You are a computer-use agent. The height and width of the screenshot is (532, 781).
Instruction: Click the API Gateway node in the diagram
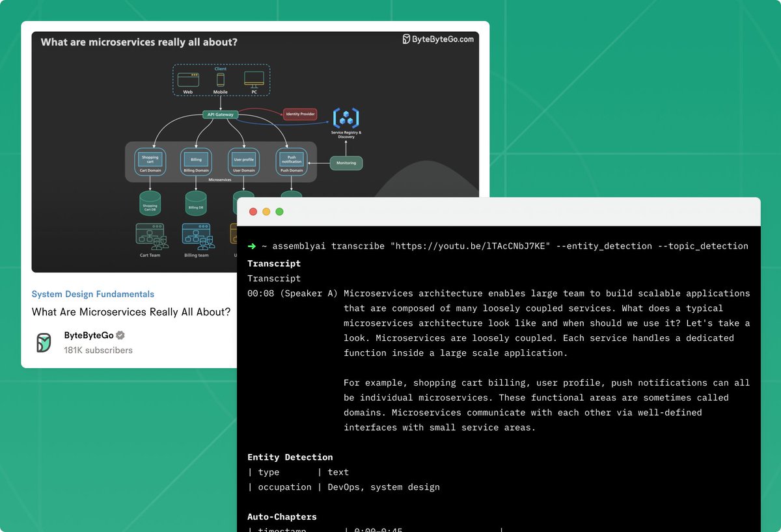coord(221,114)
